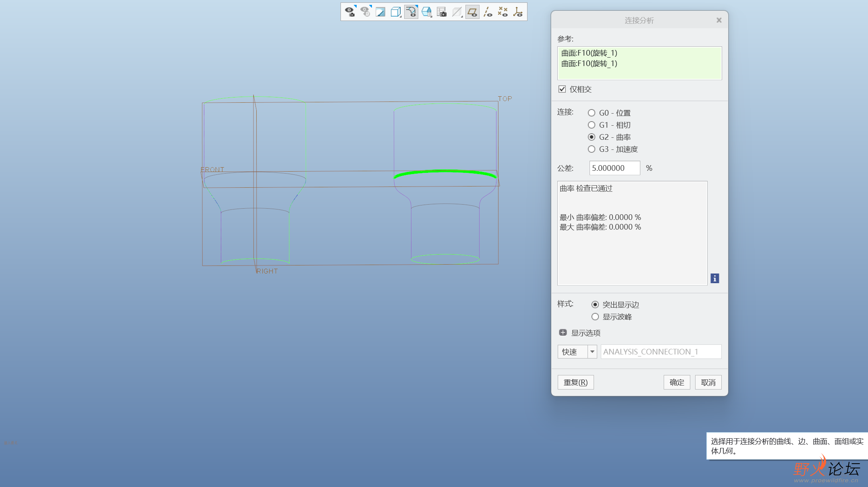Image resolution: width=868 pixels, height=487 pixels.
Task: Open view manager table-camera icon
Action: 442,12
